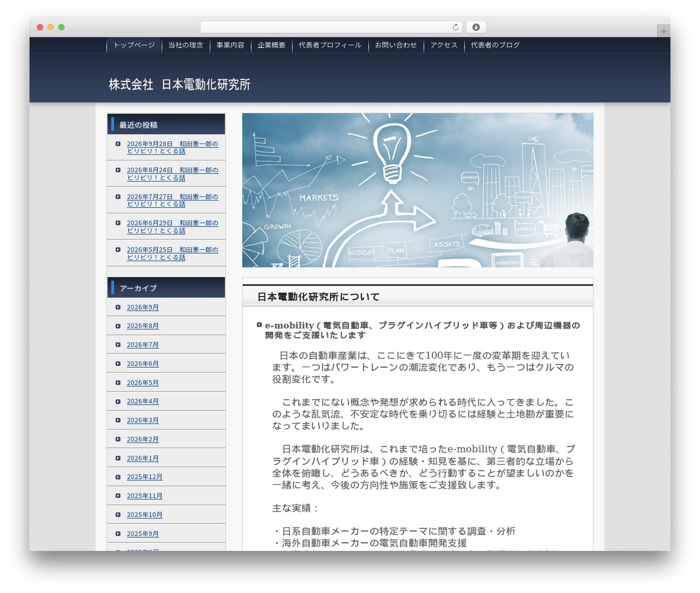Viewport: 700px width, 593px height.
Task: View the 2026年3月 archive
Action: point(143,421)
